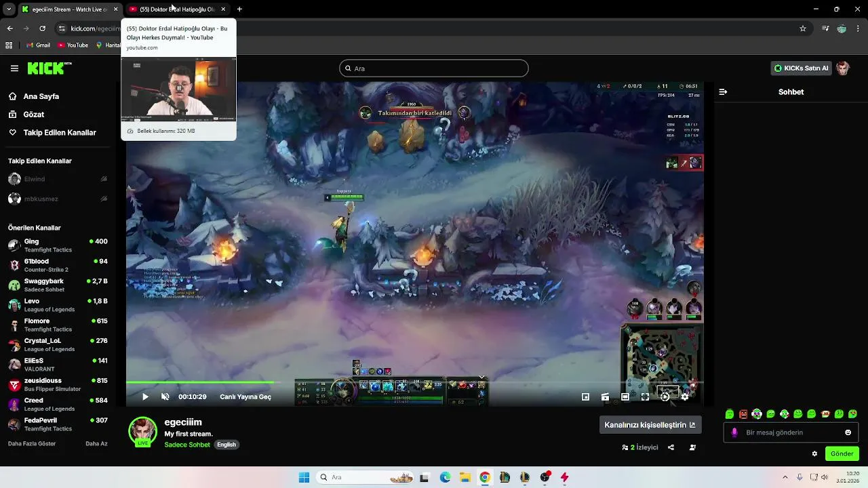
Task: Open FedaPevril Teamfight Tactics channel
Action: (x=58, y=424)
